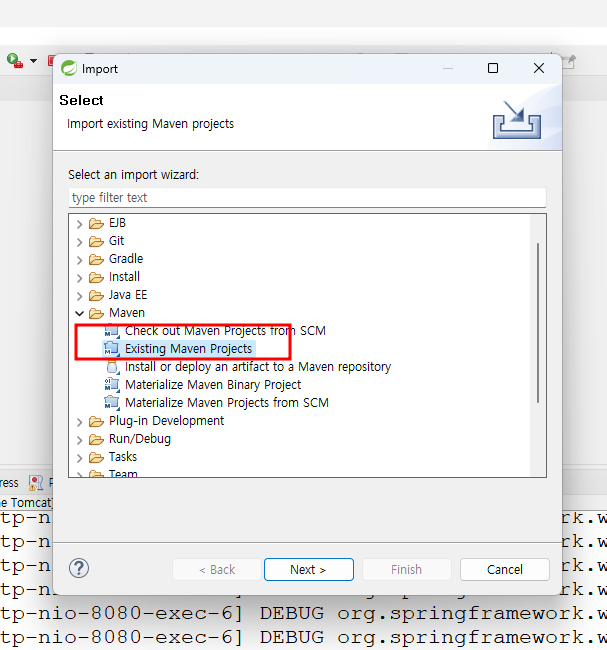Click the EJB folder icon
Screen dimensions: 607x650
click(x=96, y=224)
